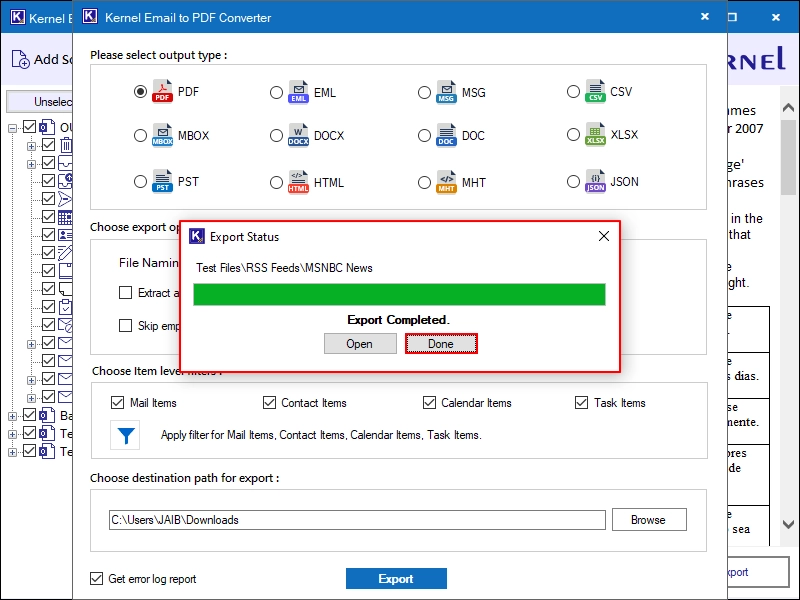Toggle Get error log report checkbox

[x=96, y=578]
